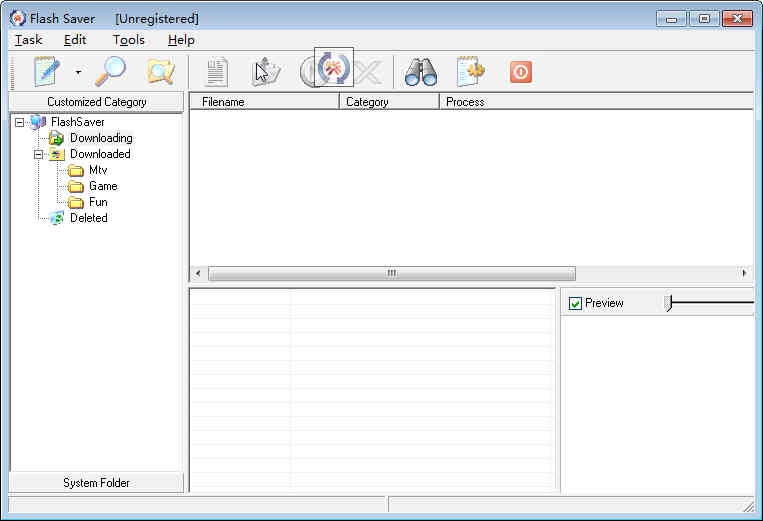Click the scrollbar left arrow
763x521 pixels.
coord(198,273)
